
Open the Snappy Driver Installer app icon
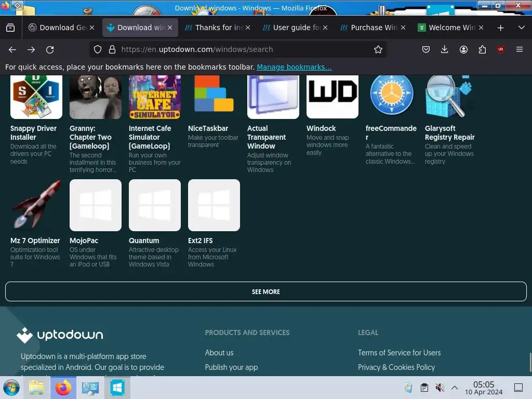(36, 97)
